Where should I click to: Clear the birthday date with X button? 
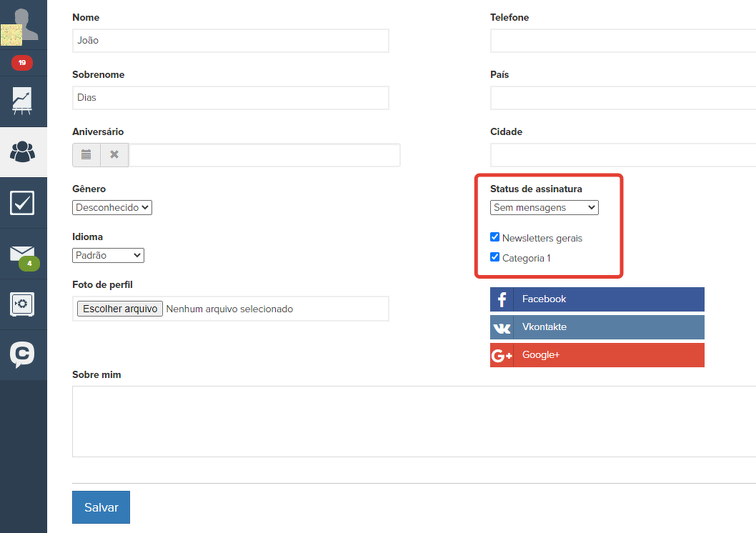(114, 154)
